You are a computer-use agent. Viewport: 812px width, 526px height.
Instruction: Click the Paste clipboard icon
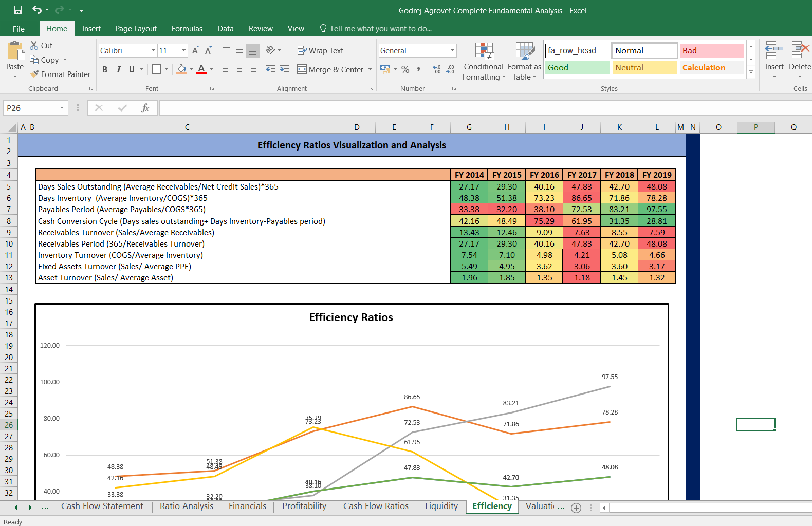click(15, 51)
